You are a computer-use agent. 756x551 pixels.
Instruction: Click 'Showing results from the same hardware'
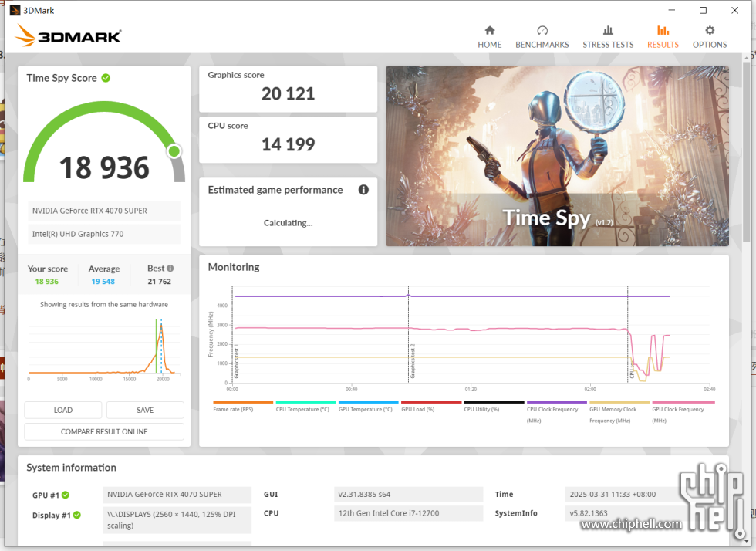tap(104, 305)
